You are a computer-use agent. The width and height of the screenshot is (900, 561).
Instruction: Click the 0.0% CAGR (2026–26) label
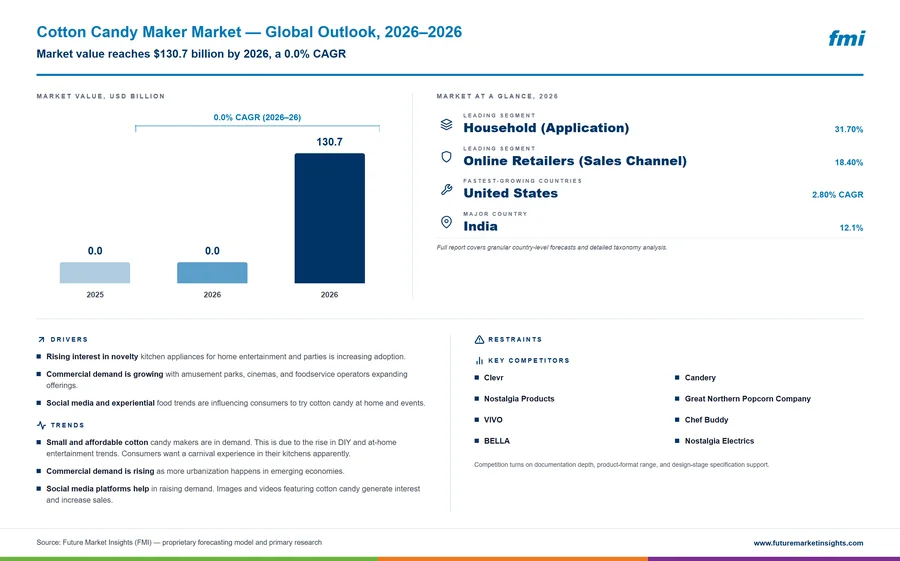pos(257,117)
